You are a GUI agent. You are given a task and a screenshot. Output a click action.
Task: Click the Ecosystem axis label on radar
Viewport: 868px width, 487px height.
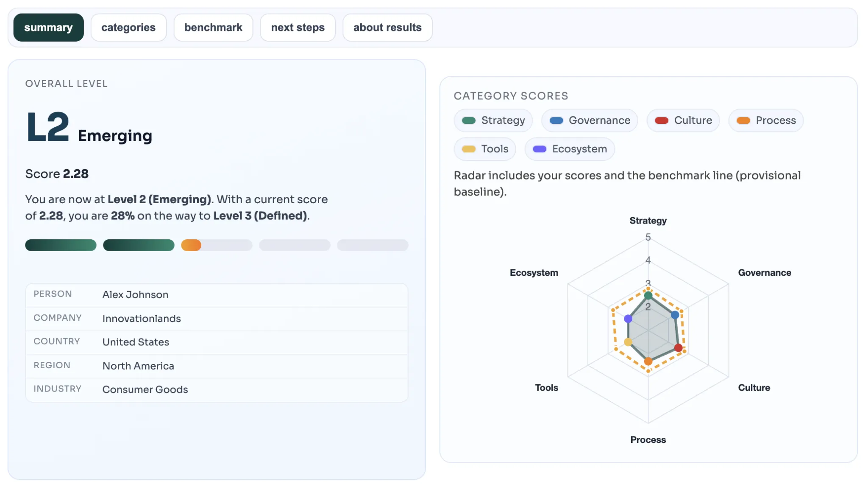(534, 273)
